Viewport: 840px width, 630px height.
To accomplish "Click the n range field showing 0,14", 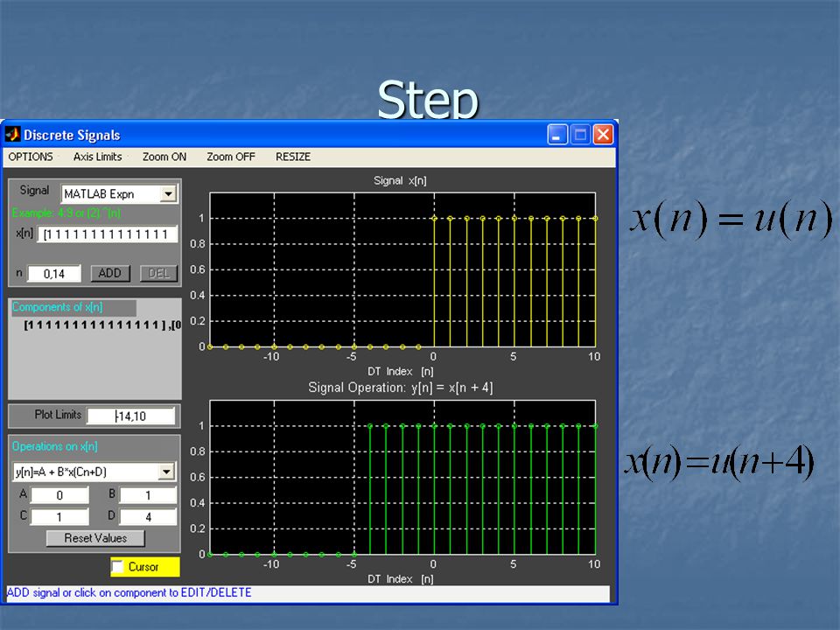I will tap(54, 274).
